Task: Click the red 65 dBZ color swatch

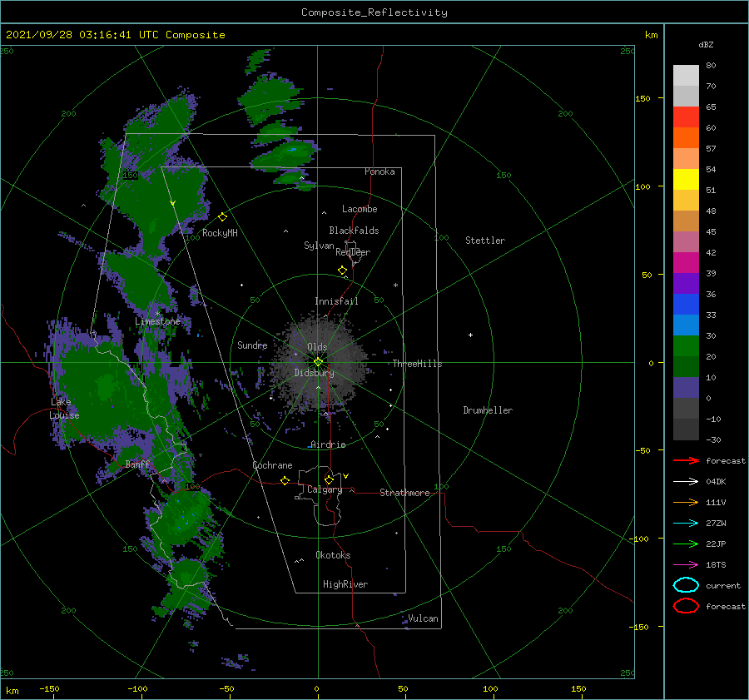Action: tap(686, 117)
